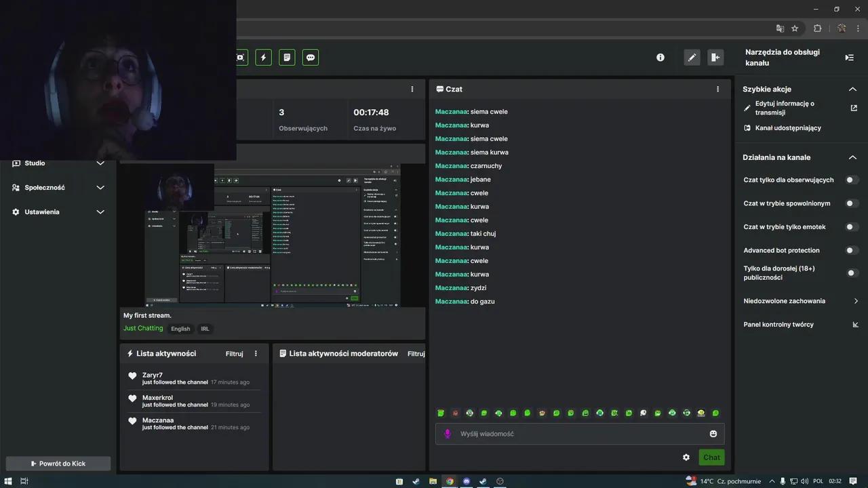
Task: Open Lista aktywności options menu
Action: (x=256, y=353)
